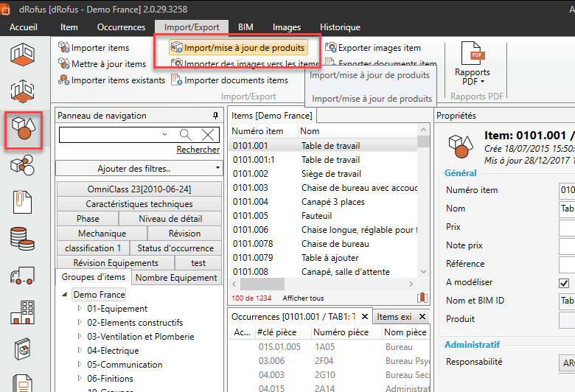Select the Fauteuil row in items list
Viewport: 575px width, 392px height.
tap(316, 216)
